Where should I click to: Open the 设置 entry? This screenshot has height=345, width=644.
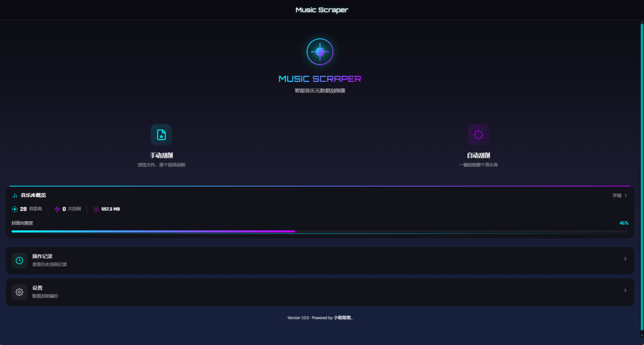(x=320, y=292)
